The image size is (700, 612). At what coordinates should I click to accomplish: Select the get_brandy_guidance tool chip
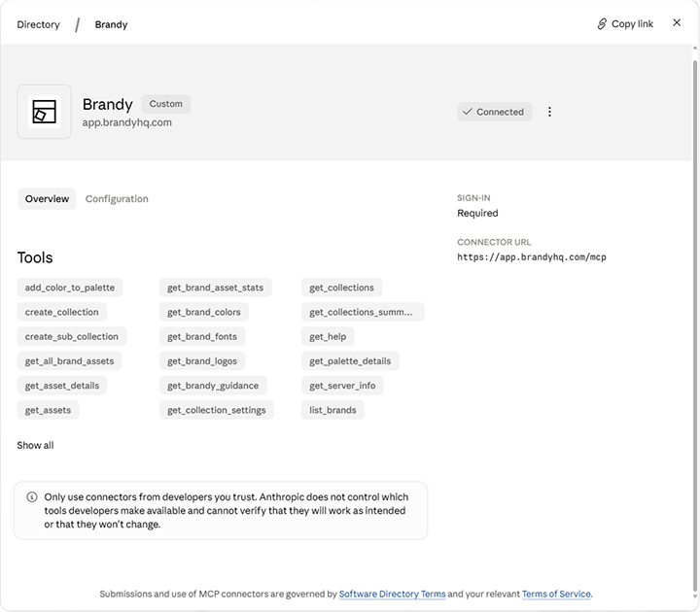coord(213,386)
